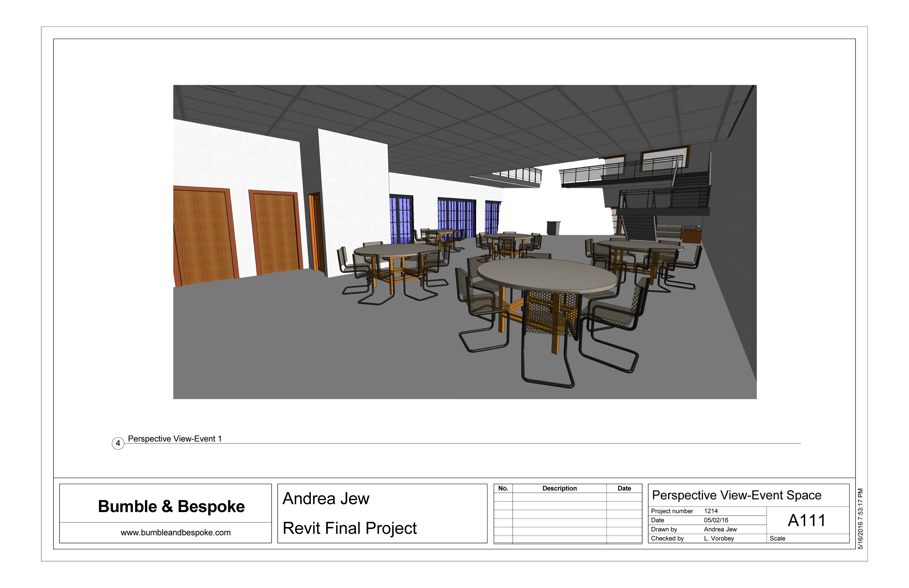Select the project number value 1214
The width and height of the screenshot is (909, 588).
coord(710,511)
